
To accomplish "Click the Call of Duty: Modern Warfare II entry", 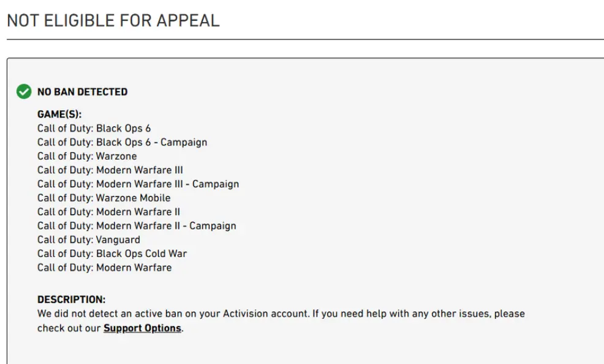I will [x=108, y=212].
